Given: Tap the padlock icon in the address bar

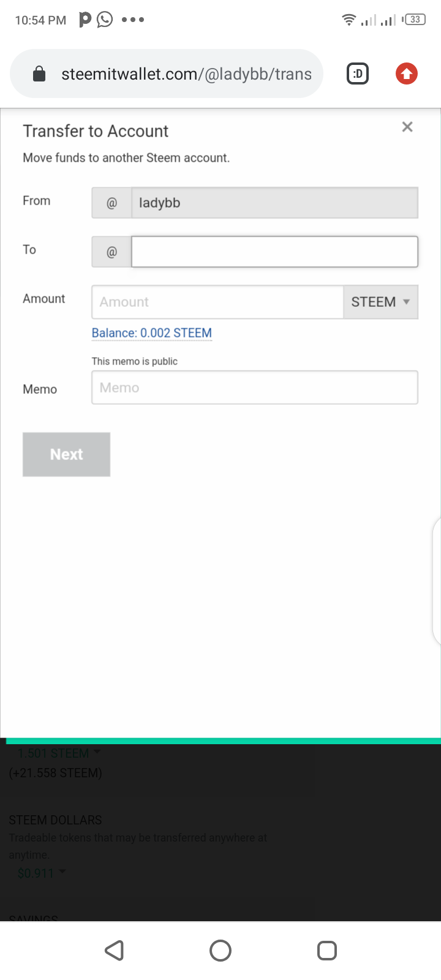Looking at the screenshot, I should point(39,74).
